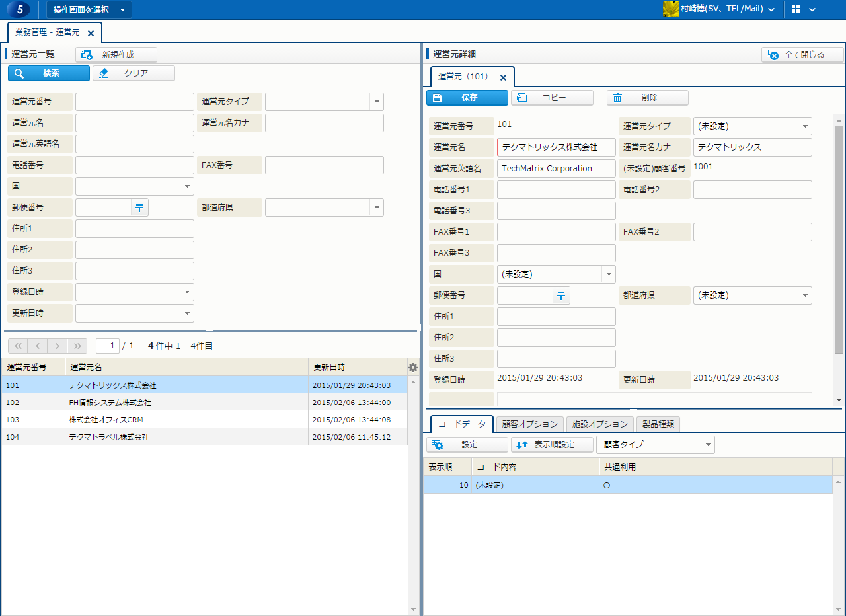Click the 運営元英語名 field in detail panel
This screenshot has width=846, height=616.
click(x=556, y=169)
